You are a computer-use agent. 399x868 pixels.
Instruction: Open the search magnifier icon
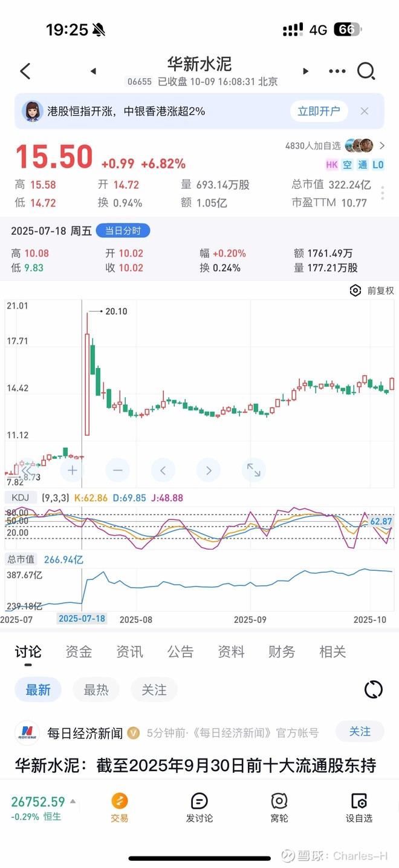click(x=366, y=71)
